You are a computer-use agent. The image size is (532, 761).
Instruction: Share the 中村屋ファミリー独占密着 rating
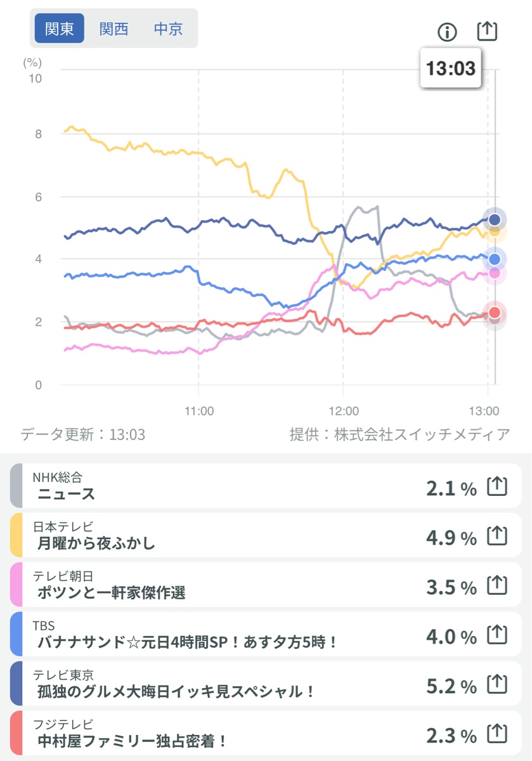(497, 734)
